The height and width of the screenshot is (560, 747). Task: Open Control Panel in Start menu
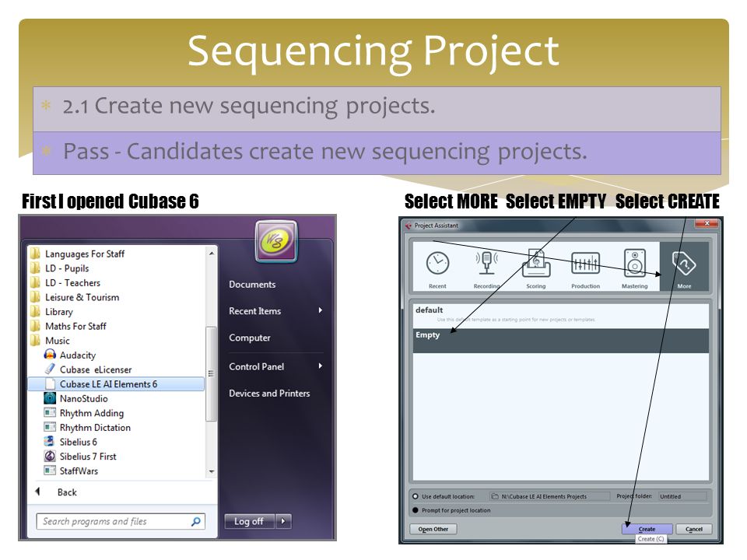[x=256, y=366]
